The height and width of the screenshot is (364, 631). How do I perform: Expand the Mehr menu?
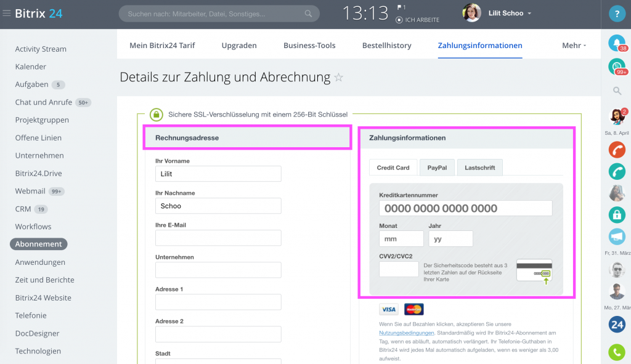(x=574, y=46)
